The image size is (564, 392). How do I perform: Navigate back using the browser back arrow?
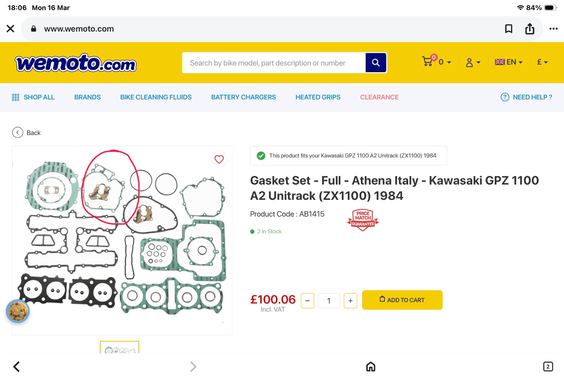click(17, 367)
